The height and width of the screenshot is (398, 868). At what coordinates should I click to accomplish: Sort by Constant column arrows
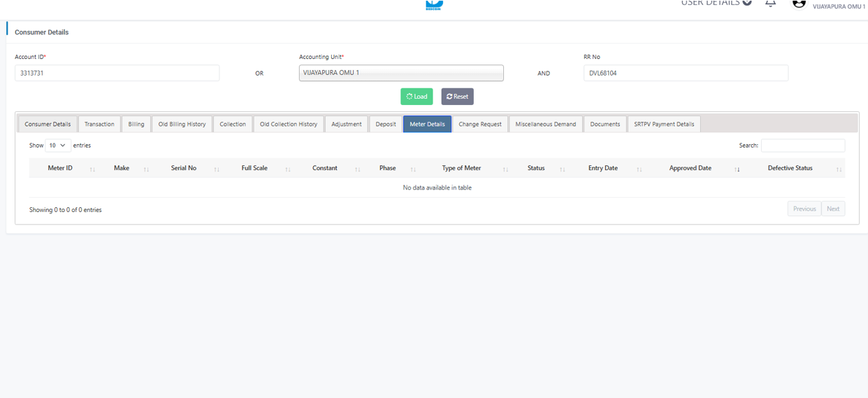coord(357,169)
